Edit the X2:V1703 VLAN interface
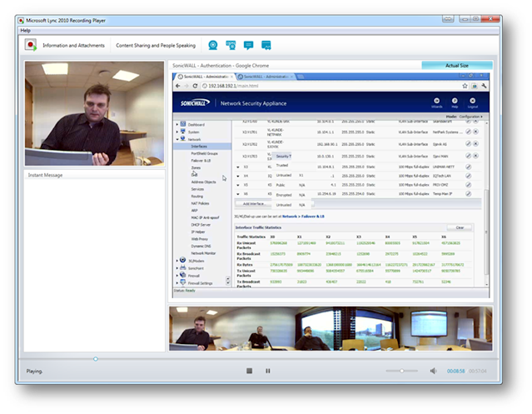Screen dimensions: 532x414 468,156
